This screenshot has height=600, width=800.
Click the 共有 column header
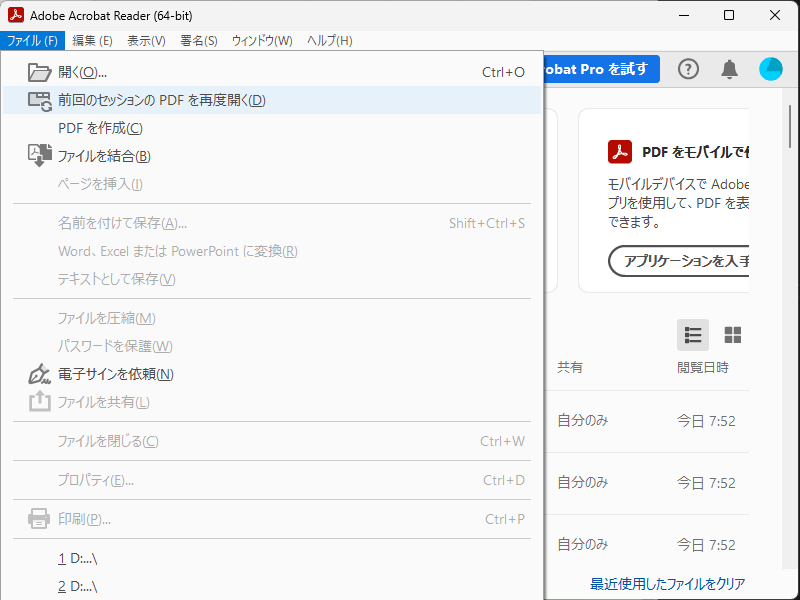570,367
